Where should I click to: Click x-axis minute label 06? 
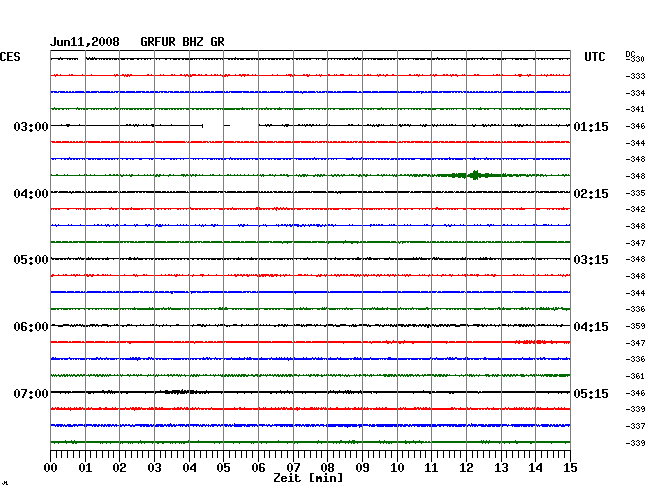click(258, 468)
